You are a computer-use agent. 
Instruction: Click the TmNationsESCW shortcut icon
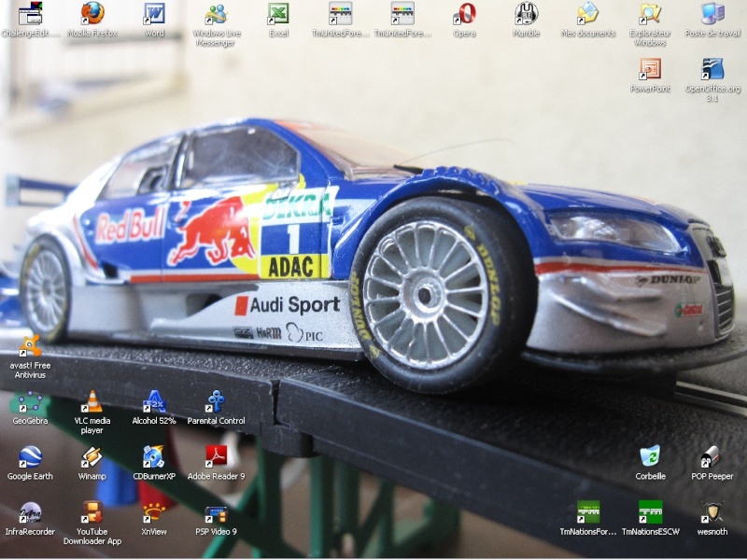point(650,512)
